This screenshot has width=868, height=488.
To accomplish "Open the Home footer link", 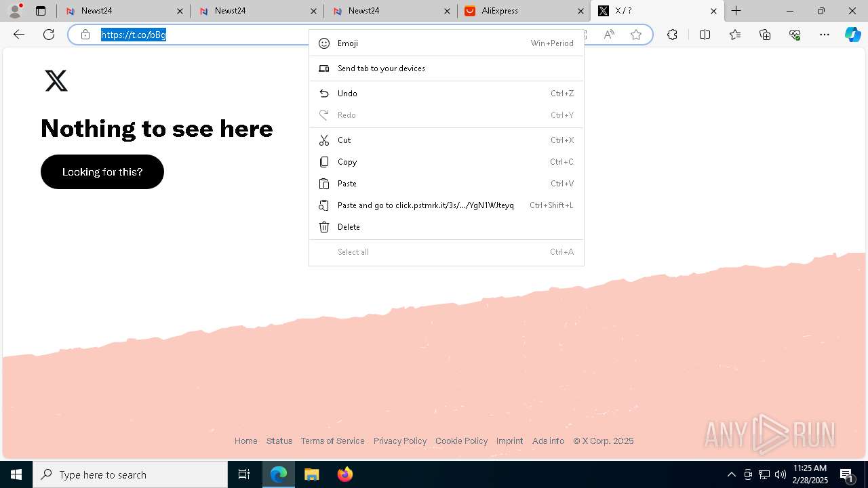I will (x=246, y=441).
